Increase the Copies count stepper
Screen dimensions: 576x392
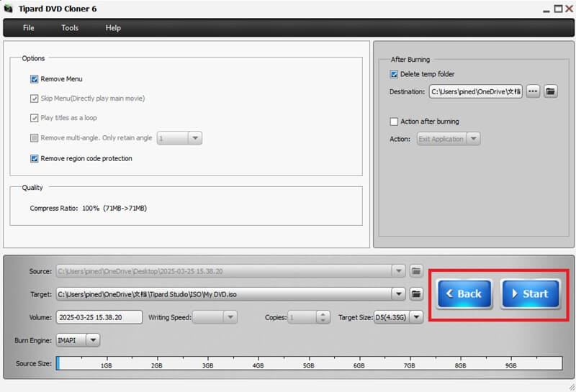[x=323, y=314]
